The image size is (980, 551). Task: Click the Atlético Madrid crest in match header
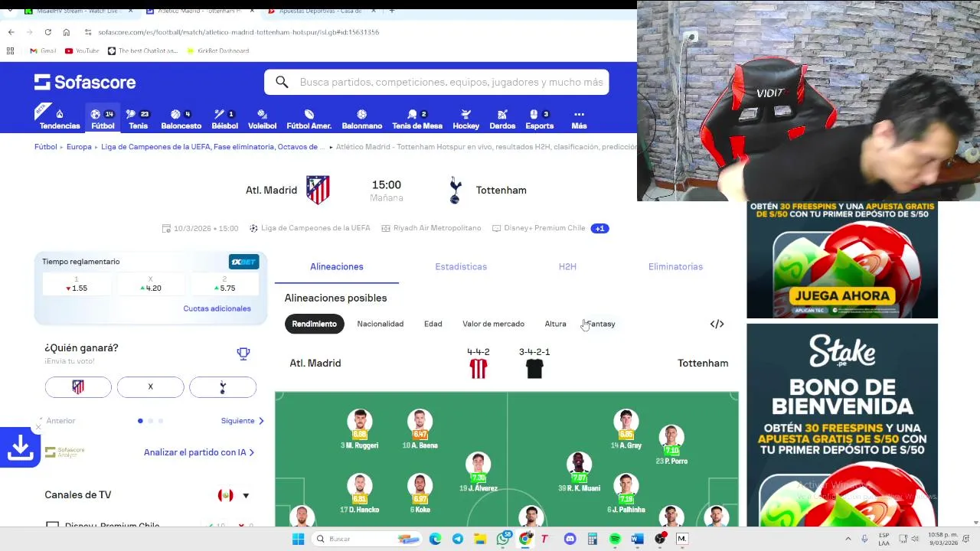(318, 190)
